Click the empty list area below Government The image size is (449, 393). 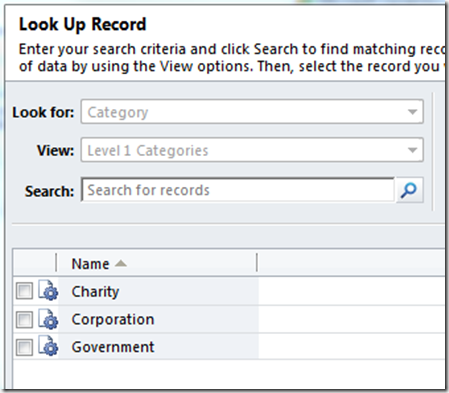pyautogui.click(x=229, y=374)
